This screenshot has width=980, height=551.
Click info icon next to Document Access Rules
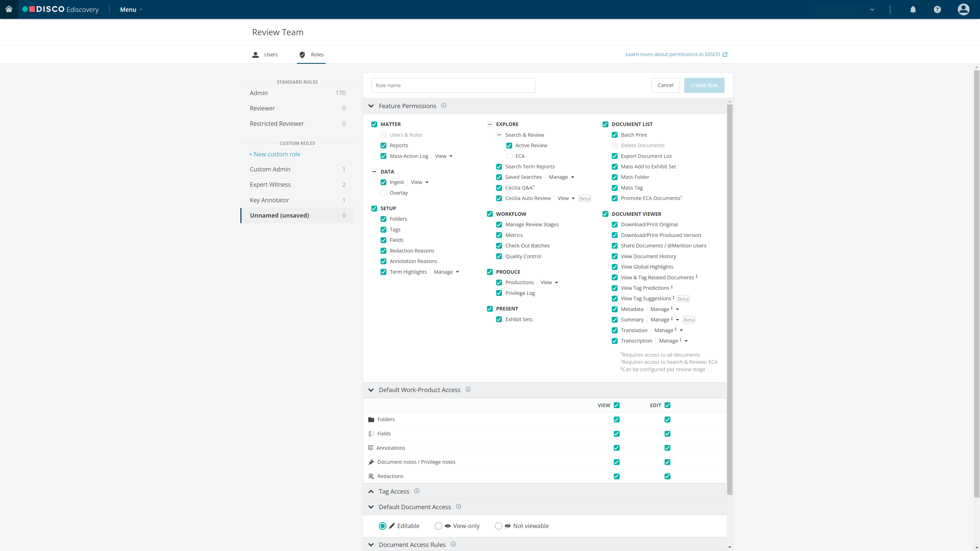pyautogui.click(x=453, y=544)
